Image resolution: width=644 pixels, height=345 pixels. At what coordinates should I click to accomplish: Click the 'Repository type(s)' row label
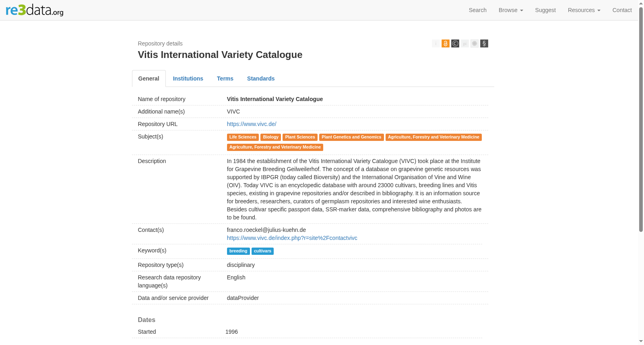161,265
